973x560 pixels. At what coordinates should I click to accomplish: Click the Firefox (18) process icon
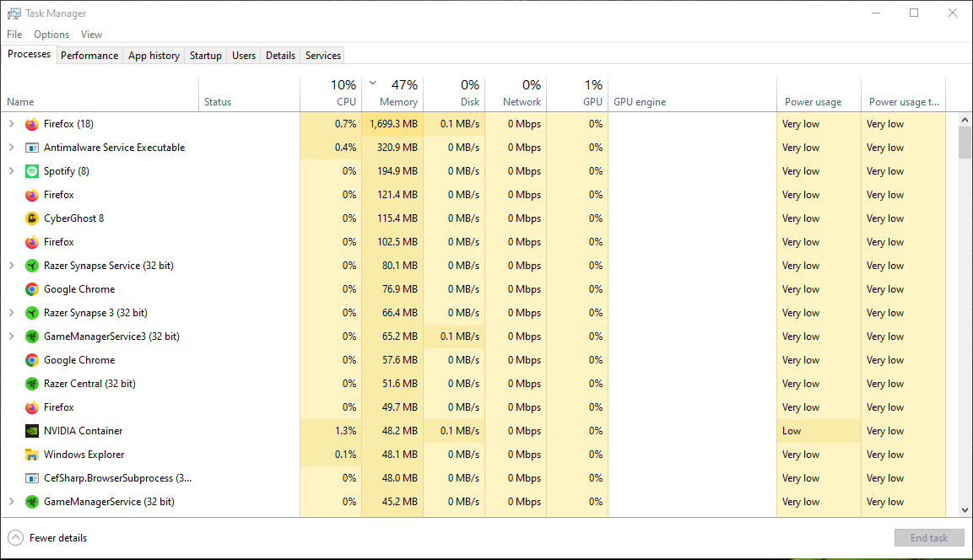coord(32,124)
